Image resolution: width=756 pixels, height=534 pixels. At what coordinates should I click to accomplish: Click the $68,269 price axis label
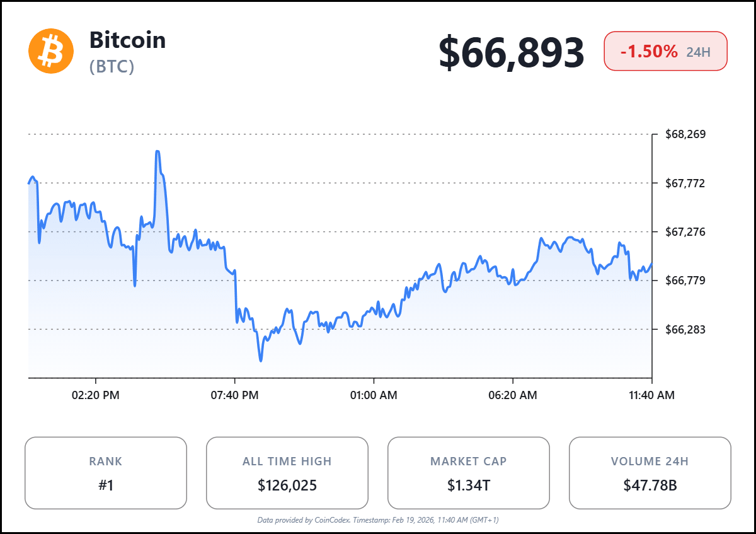point(685,134)
